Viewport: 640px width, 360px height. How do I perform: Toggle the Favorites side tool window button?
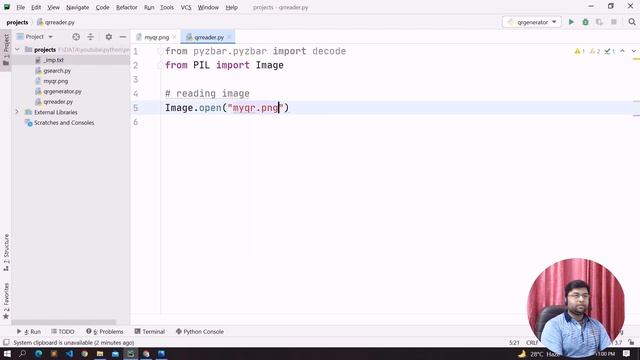(x=6, y=301)
